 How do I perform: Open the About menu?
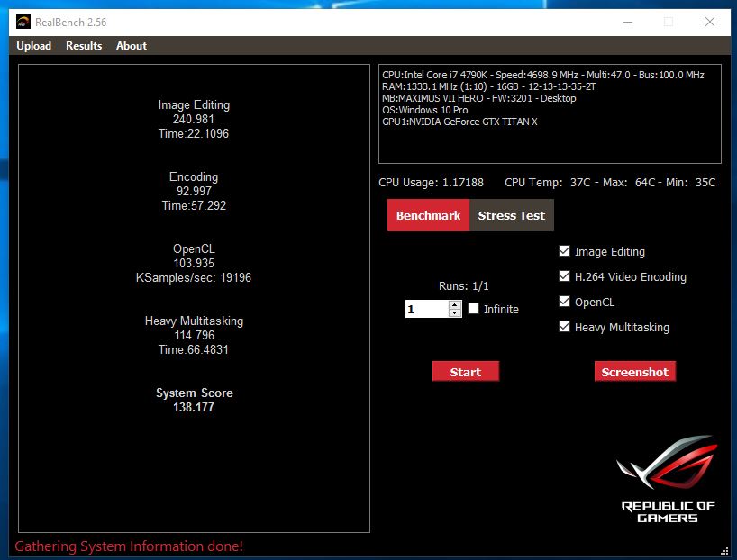(132, 46)
